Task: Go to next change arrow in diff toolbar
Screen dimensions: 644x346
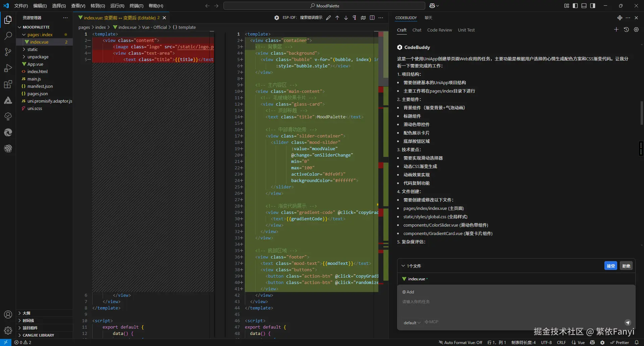Action: pos(346,18)
